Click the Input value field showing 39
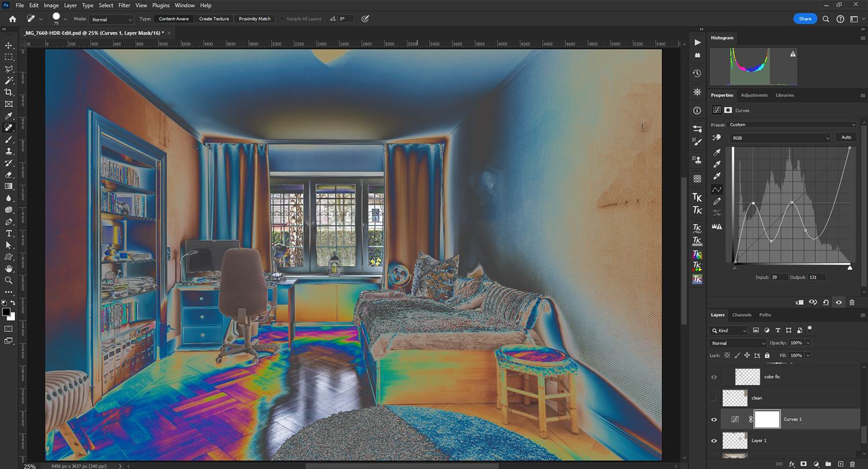This screenshot has height=469, width=868. pos(779,277)
